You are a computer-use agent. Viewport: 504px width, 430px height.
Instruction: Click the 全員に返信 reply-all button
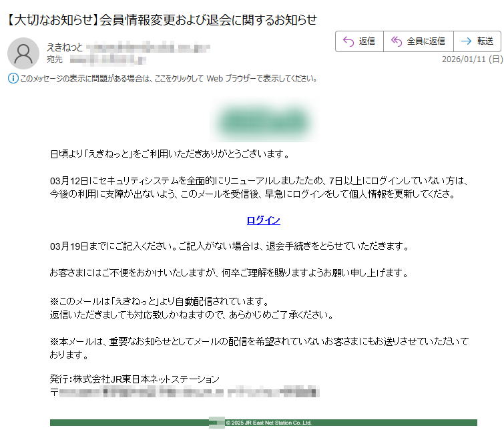419,41
